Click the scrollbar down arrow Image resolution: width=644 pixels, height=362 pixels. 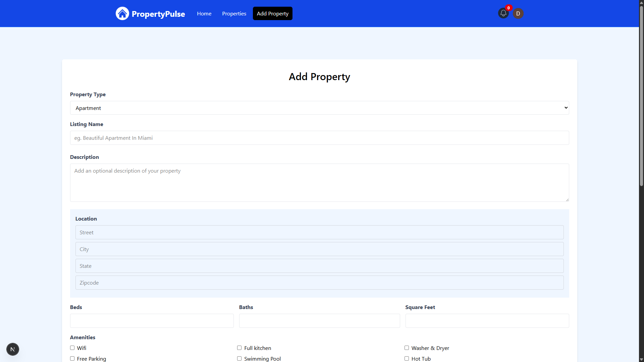click(x=641, y=359)
